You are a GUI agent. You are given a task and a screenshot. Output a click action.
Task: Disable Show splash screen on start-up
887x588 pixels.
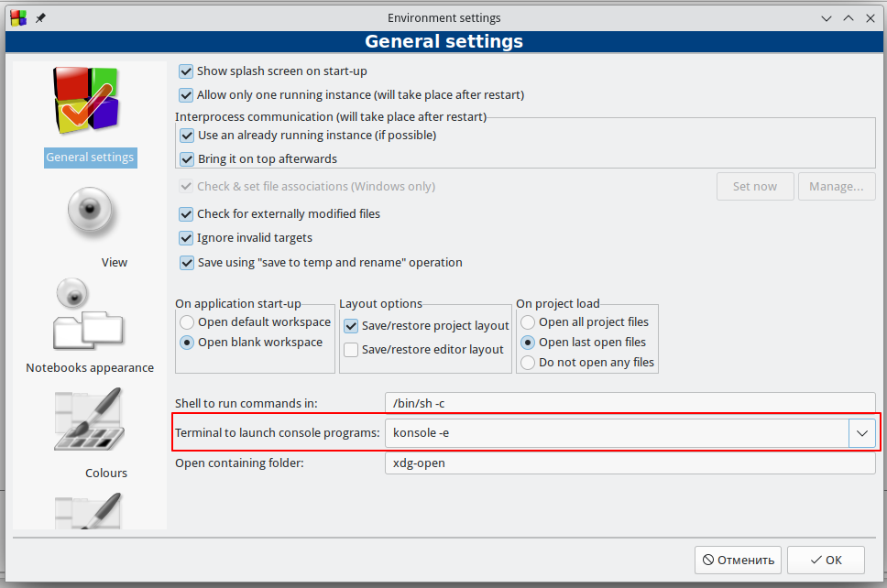187,71
